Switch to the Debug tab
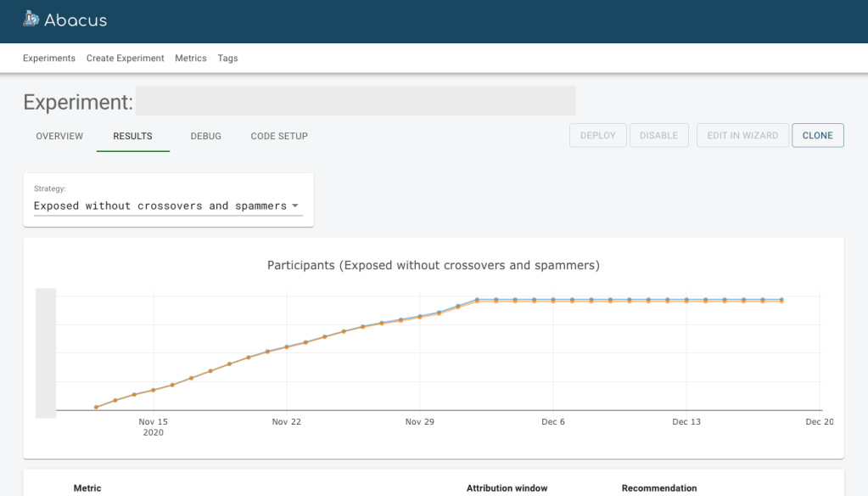 (x=206, y=136)
